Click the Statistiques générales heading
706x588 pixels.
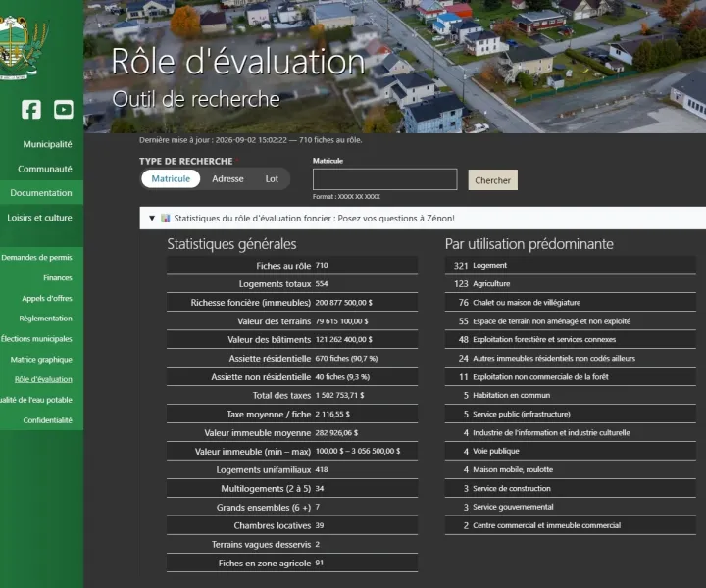tap(231, 244)
